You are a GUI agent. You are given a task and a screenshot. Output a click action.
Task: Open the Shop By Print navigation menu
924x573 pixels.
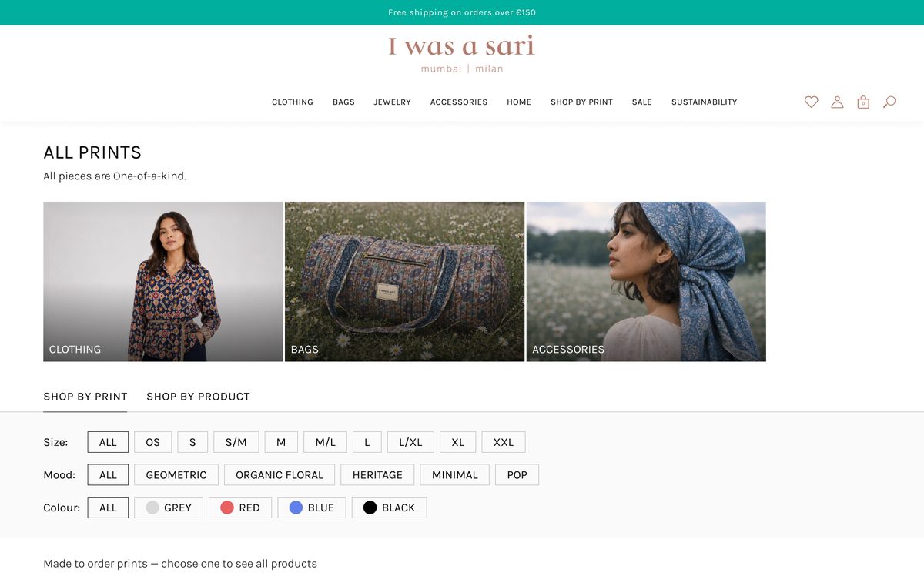pyautogui.click(x=581, y=102)
